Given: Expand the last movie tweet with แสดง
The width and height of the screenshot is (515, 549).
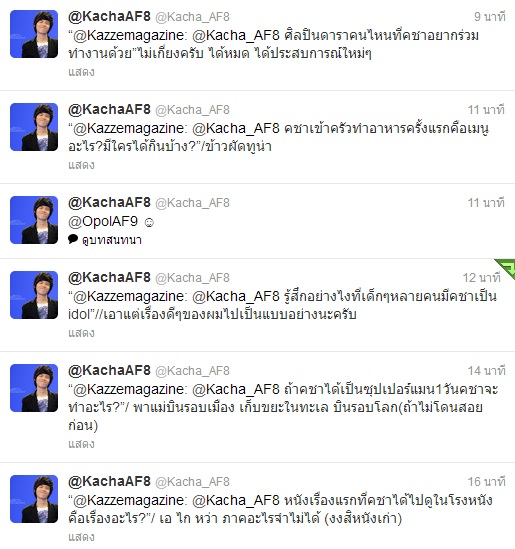Looking at the screenshot, I should pos(81,537).
